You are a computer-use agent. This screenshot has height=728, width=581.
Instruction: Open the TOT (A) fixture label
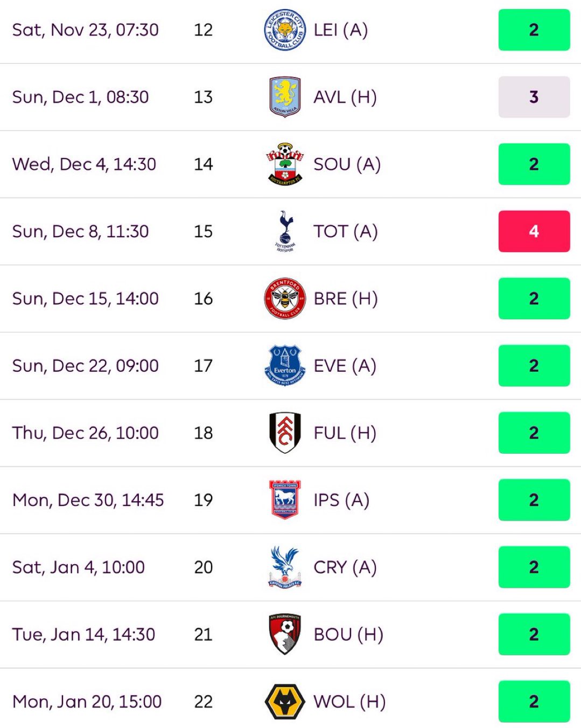tap(346, 231)
